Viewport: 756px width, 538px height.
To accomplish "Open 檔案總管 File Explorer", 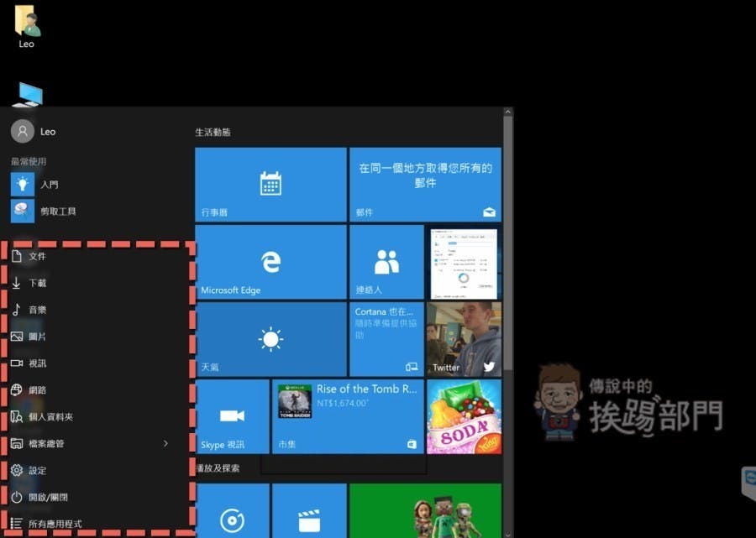I will click(38, 443).
